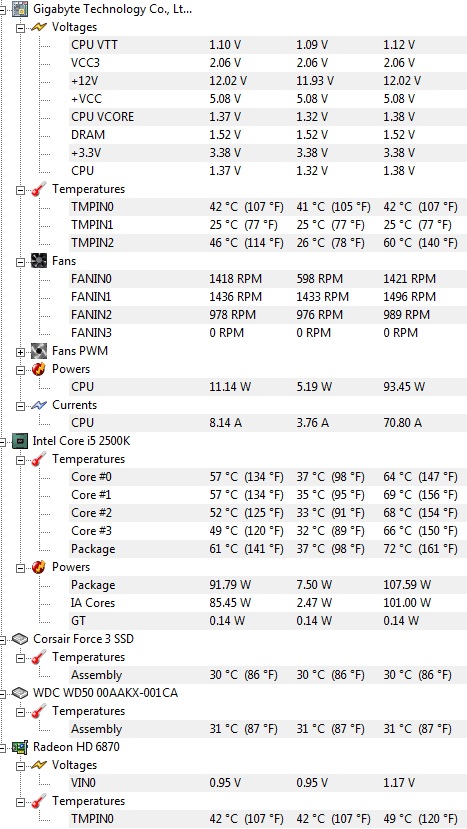This screenshot has width=467, height=829.
Task: Click the motherboard Currents wave icon
Action: (39, 405)
